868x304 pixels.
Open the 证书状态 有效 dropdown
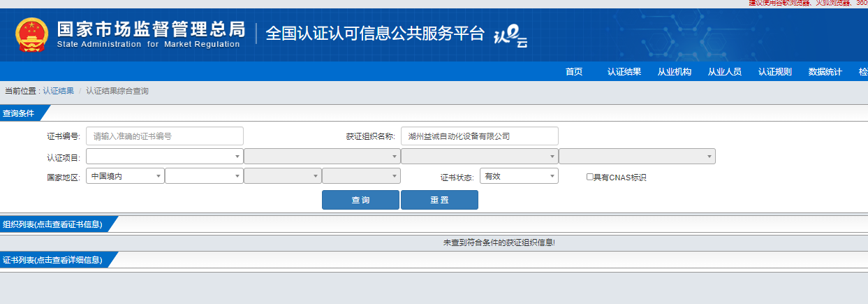[519, 176]
